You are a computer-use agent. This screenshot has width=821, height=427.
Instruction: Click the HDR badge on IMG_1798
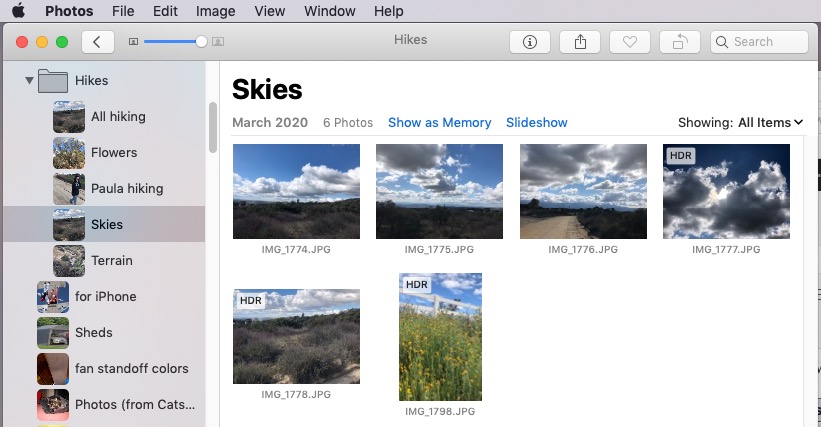click(x=417, y=284)
